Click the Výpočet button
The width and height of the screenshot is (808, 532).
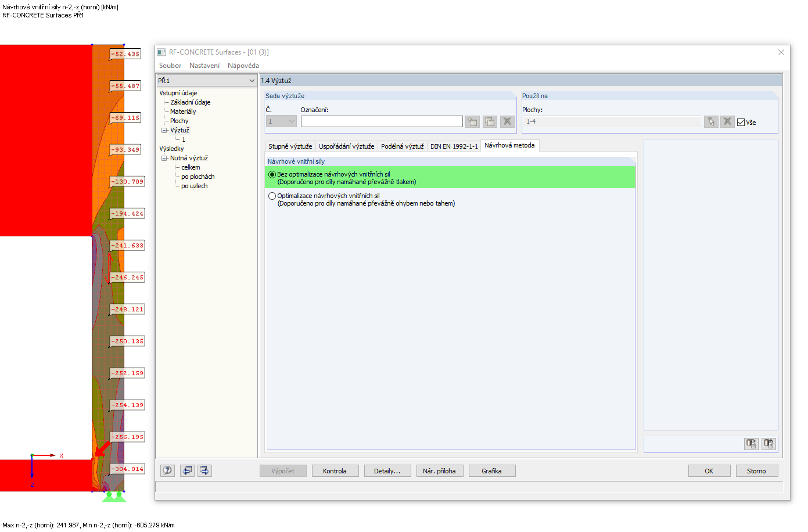[x=283, y=471]
